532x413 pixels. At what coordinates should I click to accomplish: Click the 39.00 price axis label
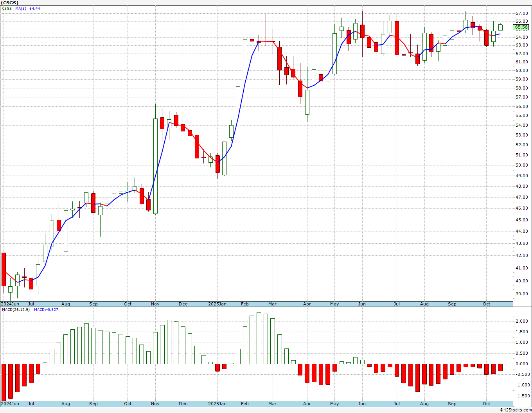click(522, 294)
